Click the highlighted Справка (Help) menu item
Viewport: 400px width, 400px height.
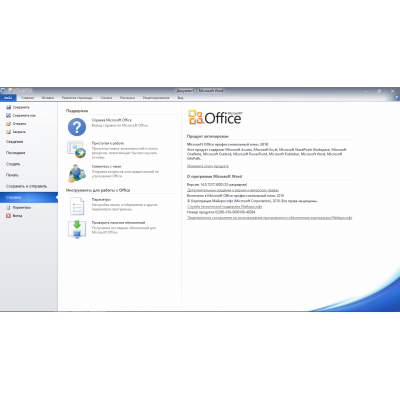pos(29,197)
